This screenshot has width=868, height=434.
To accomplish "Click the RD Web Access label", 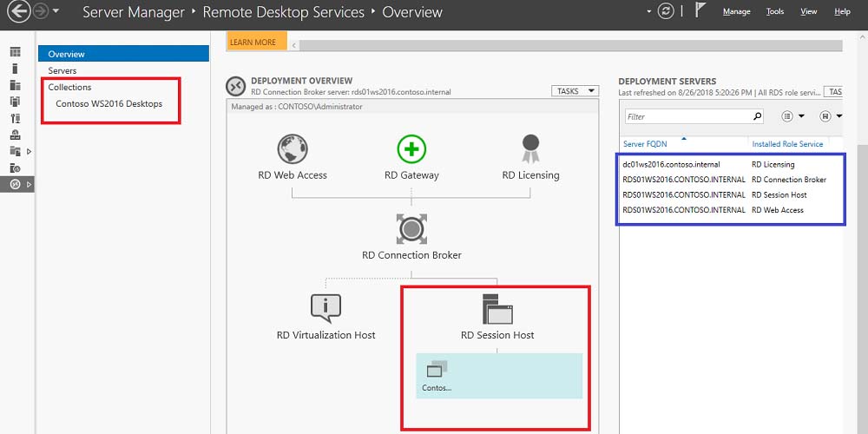I will pyautogui.click(x=293, y=175).
